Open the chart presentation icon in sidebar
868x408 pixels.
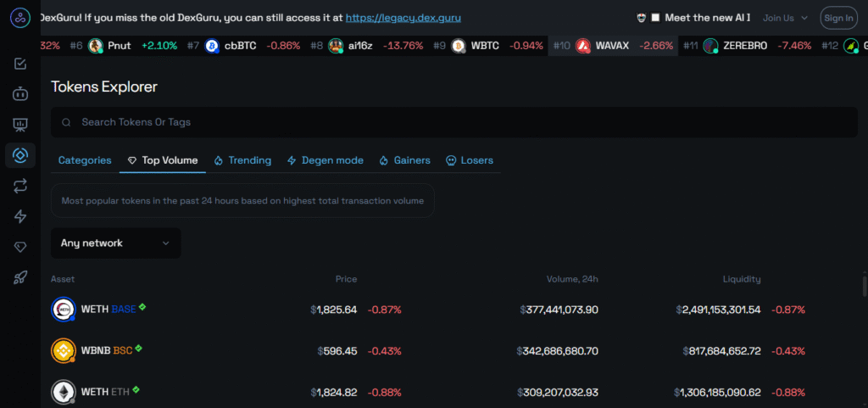20,125
